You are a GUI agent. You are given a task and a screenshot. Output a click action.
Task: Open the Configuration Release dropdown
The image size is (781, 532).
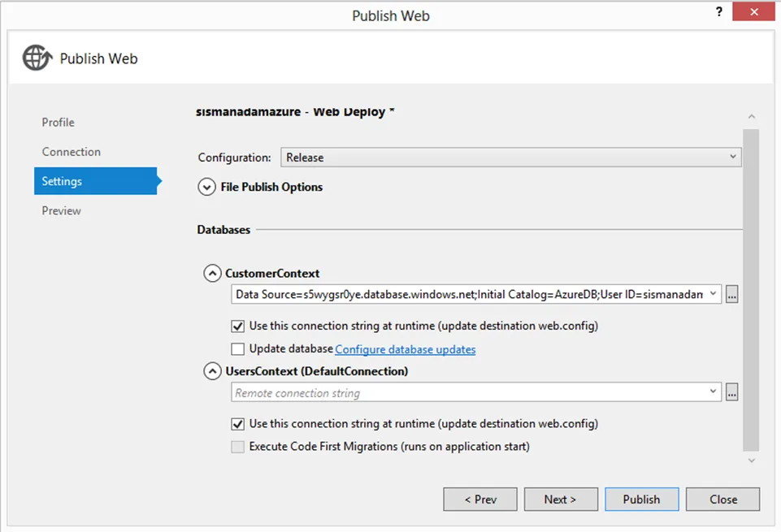(510, 158)
